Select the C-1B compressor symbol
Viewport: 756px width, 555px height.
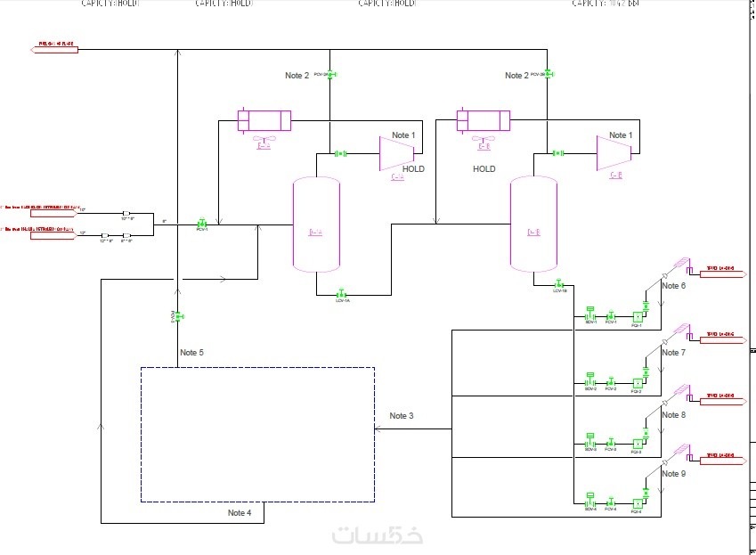point(614,153)
